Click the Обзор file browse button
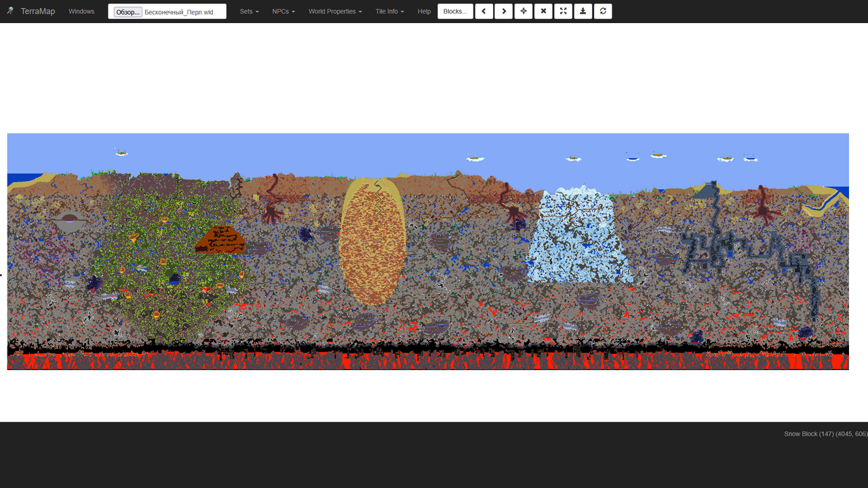This screenshot has width=868, height=488. 127,12
